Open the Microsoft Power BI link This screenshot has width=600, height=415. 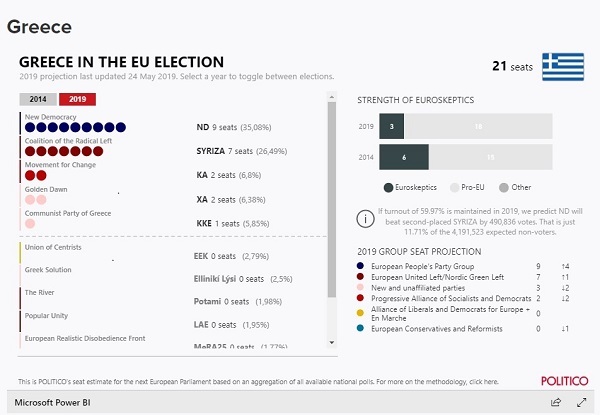60,402
